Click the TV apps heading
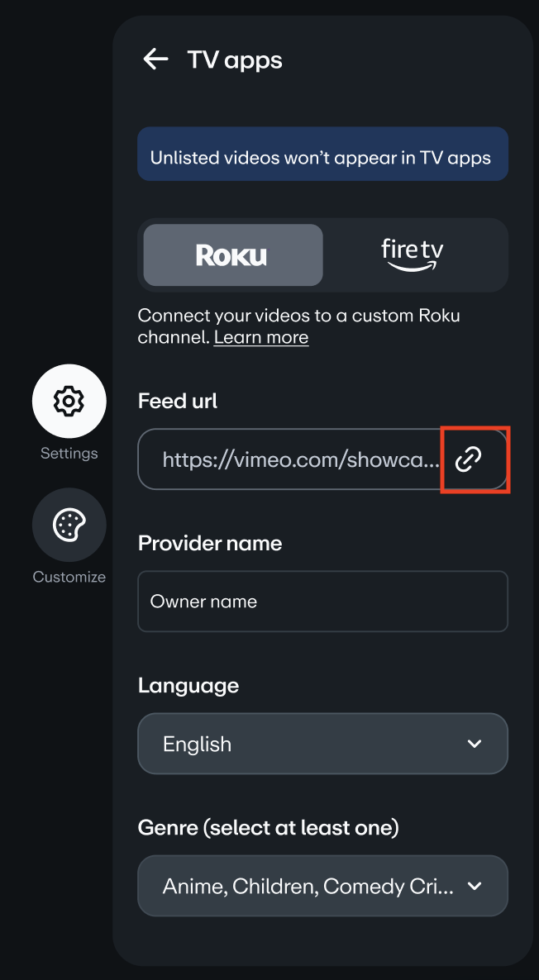 click(235, 60)
